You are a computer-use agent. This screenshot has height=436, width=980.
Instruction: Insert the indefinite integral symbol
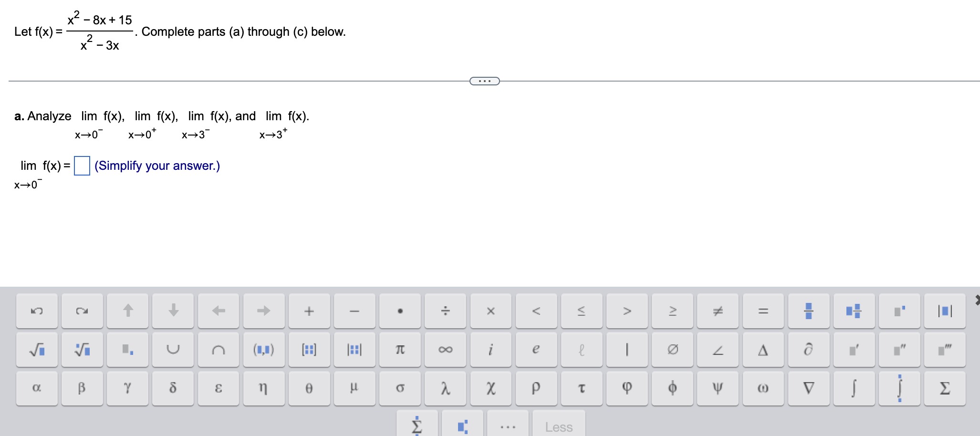[x=854, y=388]
